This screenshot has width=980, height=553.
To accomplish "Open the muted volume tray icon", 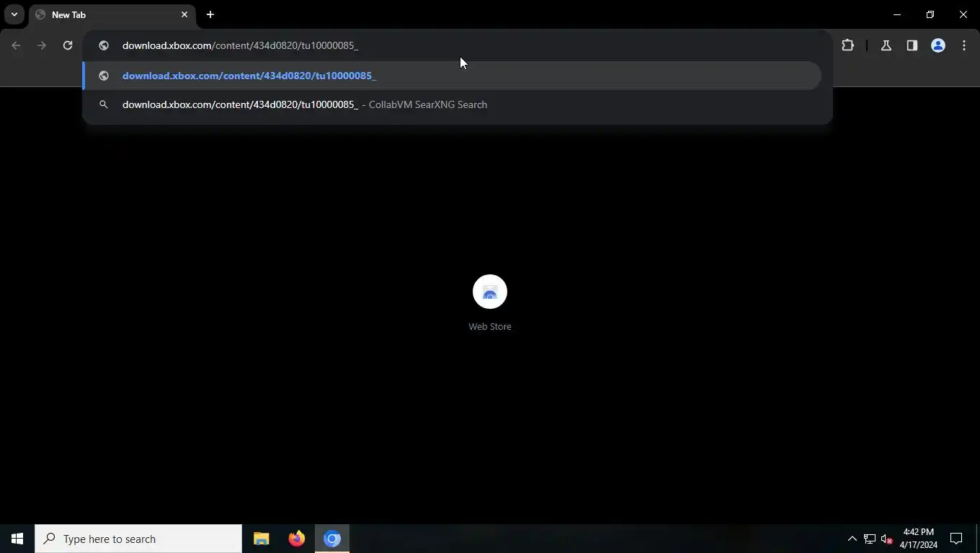I will 887,539.
